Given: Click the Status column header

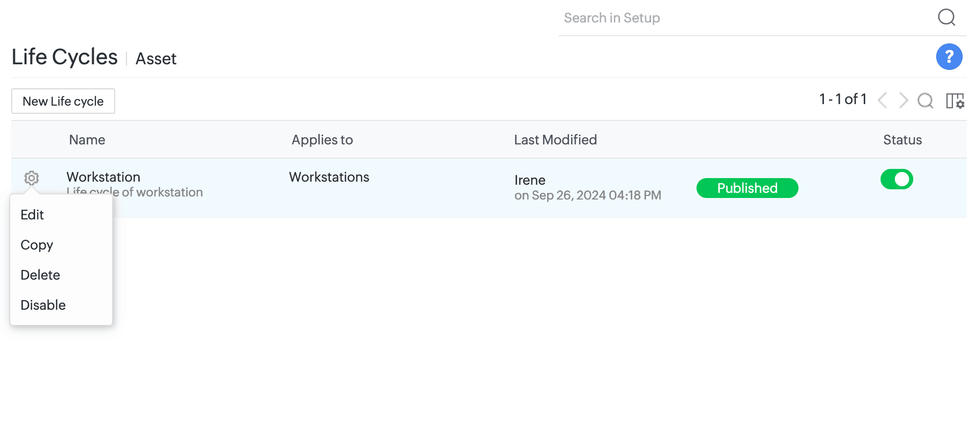Looking at the screenshot, I should point(902,140).
